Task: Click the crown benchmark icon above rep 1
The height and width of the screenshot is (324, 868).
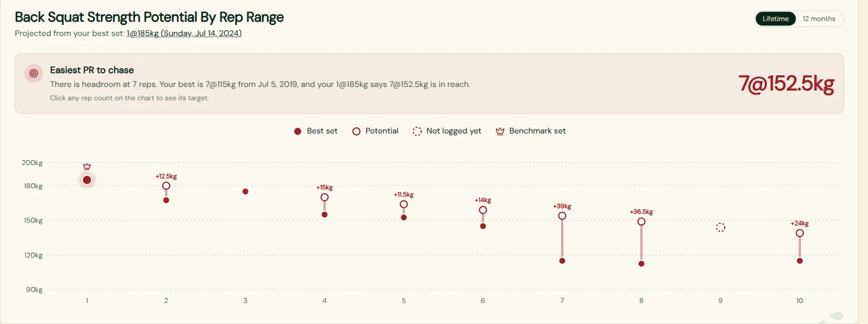Action: tap(87, 166)
